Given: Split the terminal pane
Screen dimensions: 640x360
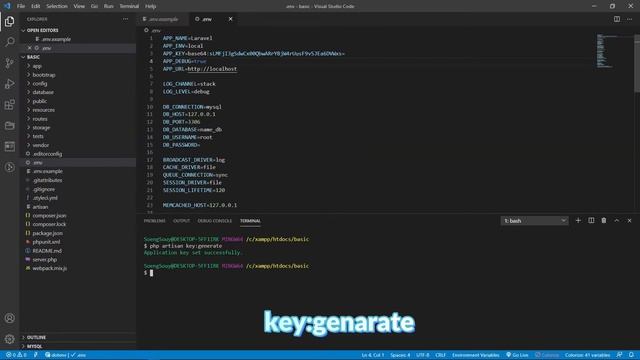Looking at the screenshot, I should click(x=591, y=220).
